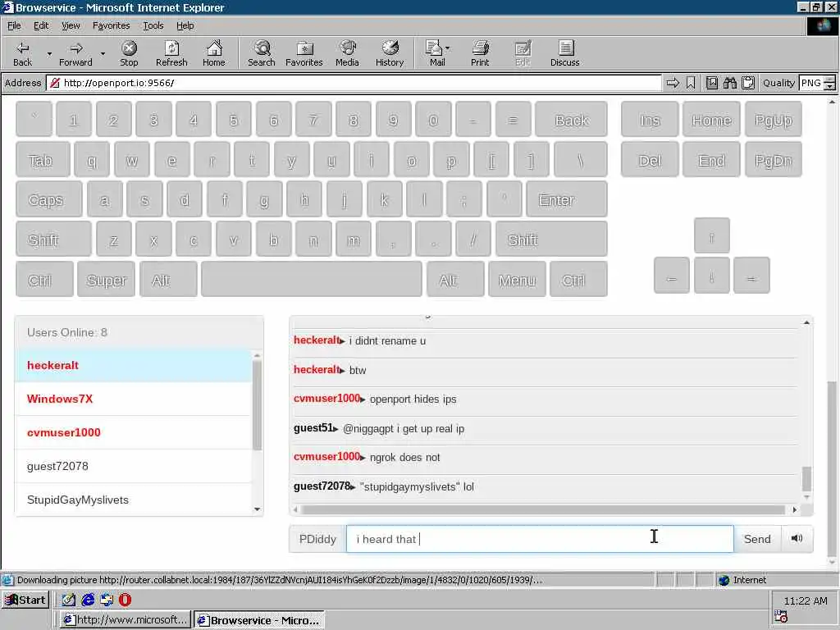Click inside the chat message input field
The height and width of the screenshot is (630, 840).
tap(540, 539)
